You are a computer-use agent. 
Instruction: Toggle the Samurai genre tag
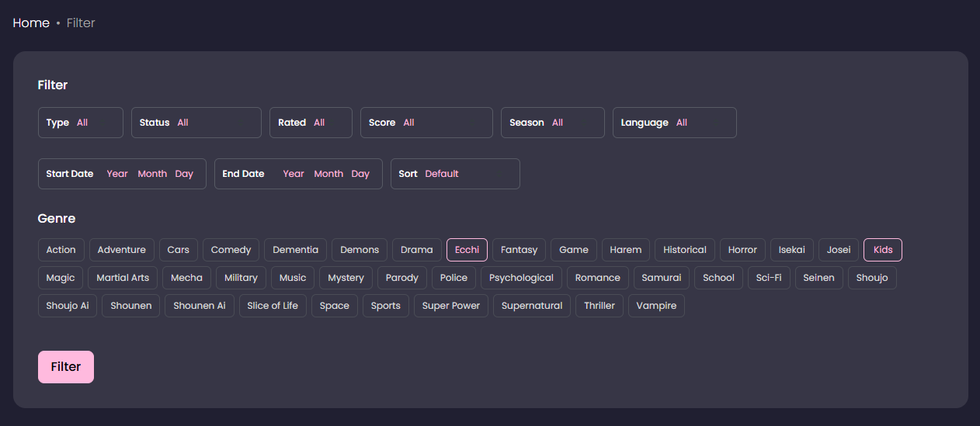662,278
